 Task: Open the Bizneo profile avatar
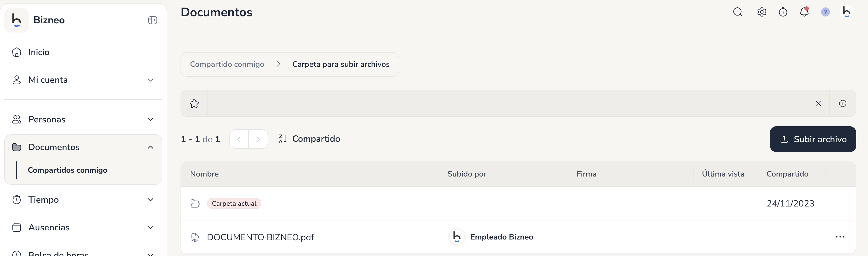tap(846, 12)
